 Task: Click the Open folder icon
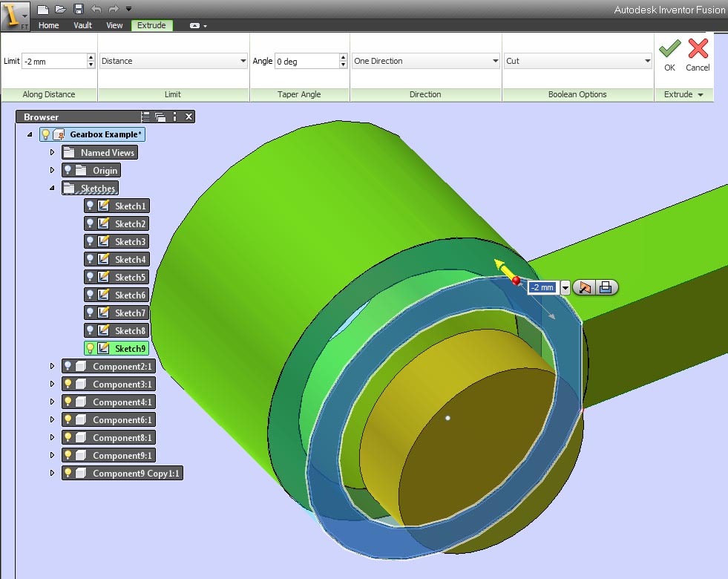(x=60, y=9)
